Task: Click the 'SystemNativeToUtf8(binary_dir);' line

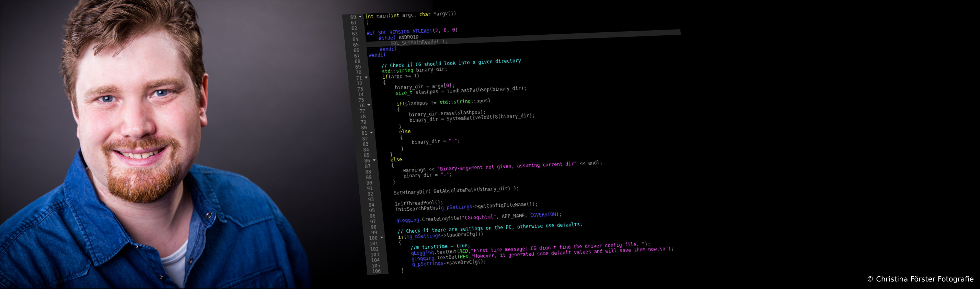Action: coord(472,118)
